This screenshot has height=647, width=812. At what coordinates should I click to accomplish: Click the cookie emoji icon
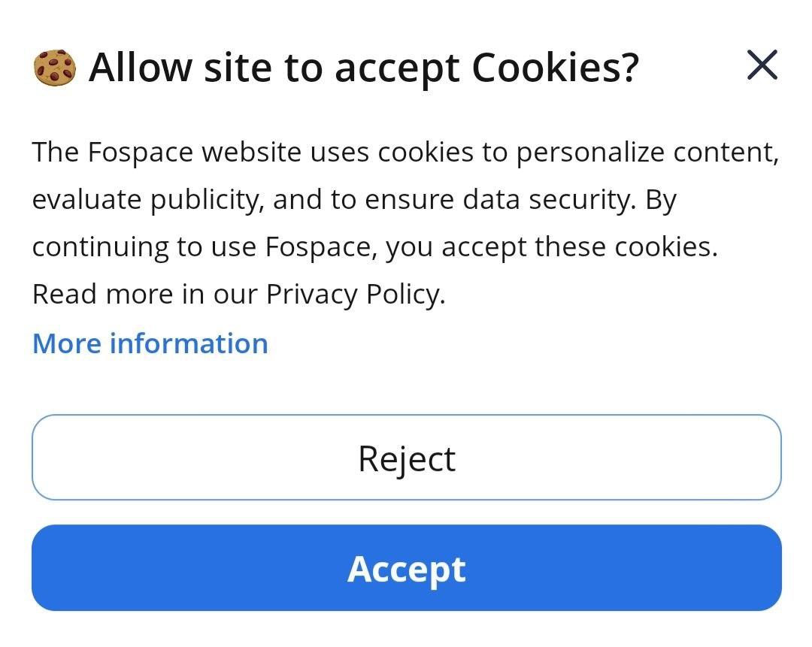pos(55,68)
